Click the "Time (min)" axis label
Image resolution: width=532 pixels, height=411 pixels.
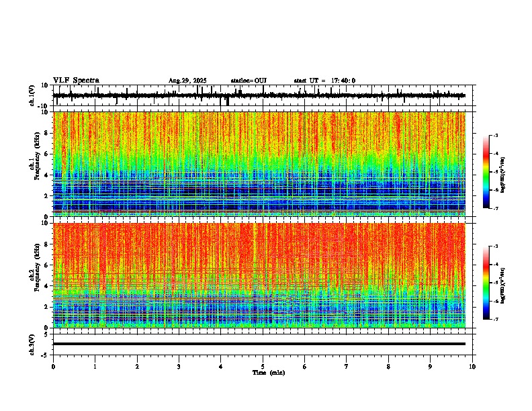click(269, 373)
